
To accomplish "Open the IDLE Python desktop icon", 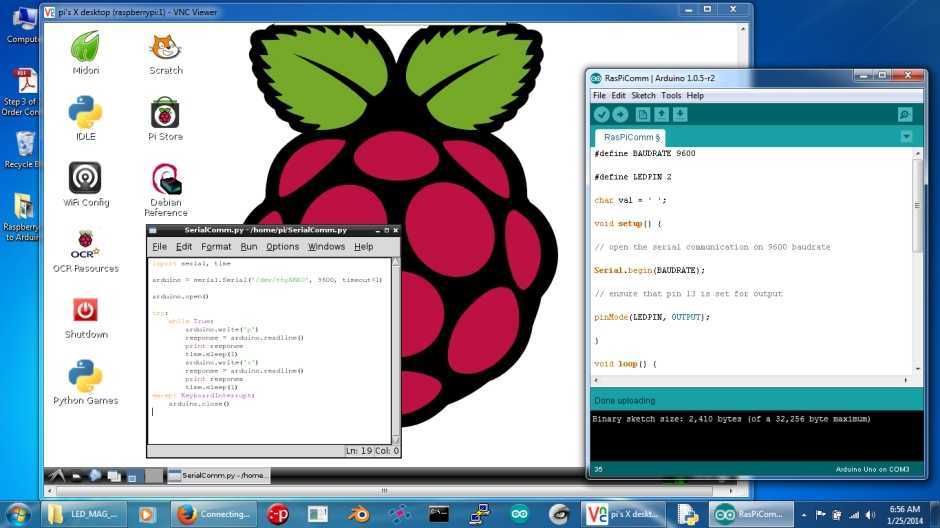I will (85, 118).
